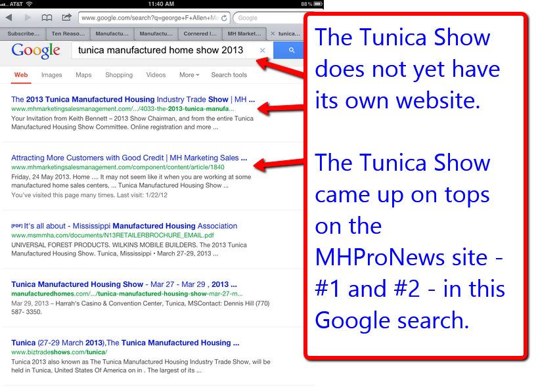Viewport: 538px width, 392px height.
Task: Clear the search query with X
Action: click(263, 51)
